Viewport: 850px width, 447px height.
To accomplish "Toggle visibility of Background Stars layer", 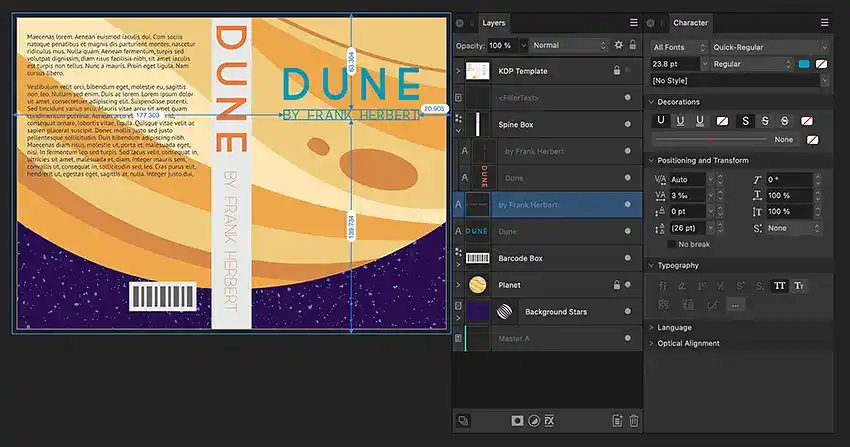I will click(627, 311).
